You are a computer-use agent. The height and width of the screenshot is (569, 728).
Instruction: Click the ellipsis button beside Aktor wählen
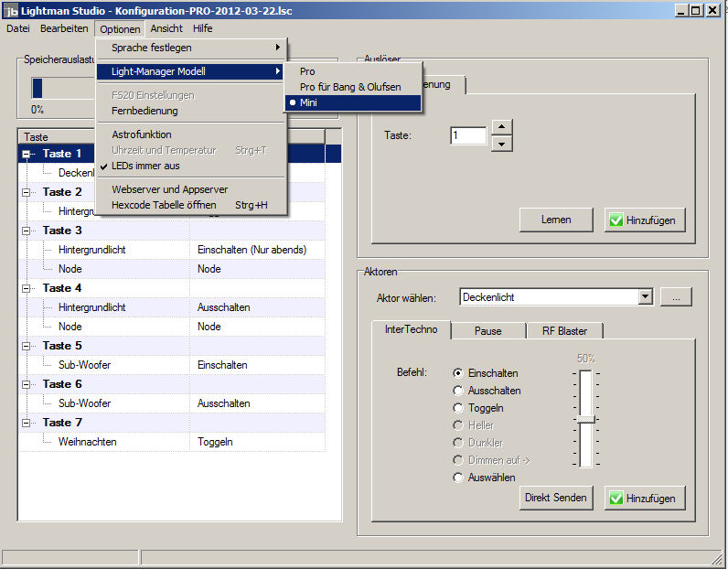[x=676, y=296]
